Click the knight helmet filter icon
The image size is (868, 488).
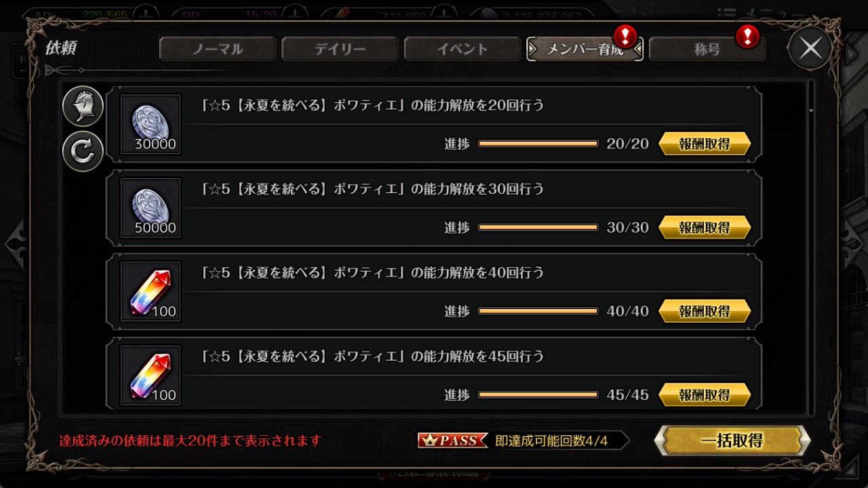click(x=83, y=106)
